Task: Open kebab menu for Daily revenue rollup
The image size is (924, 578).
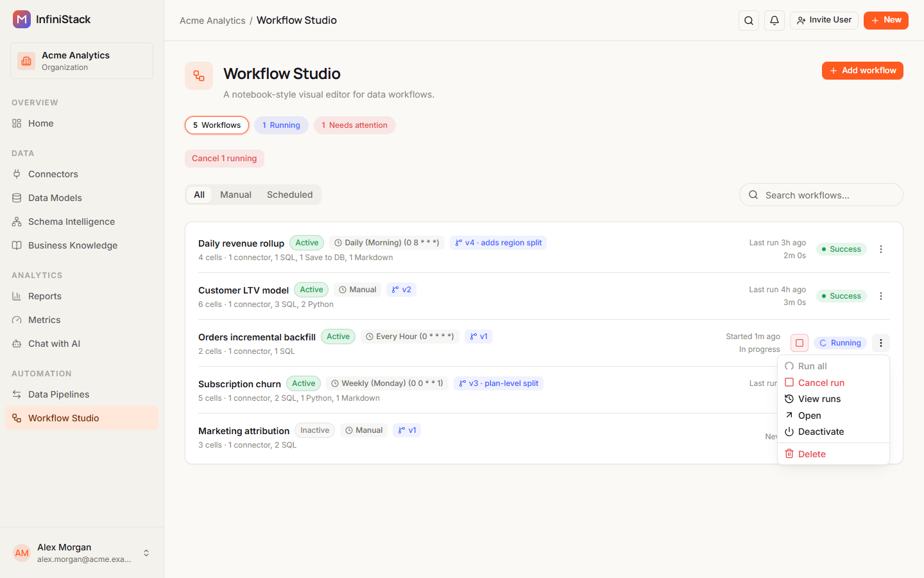Action: [x=881, y=249]
